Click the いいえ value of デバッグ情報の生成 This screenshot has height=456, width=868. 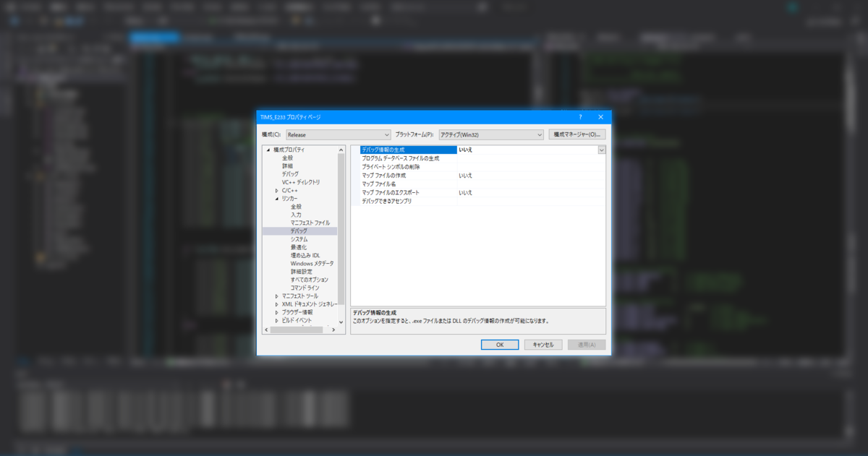(x=466, y=150)
